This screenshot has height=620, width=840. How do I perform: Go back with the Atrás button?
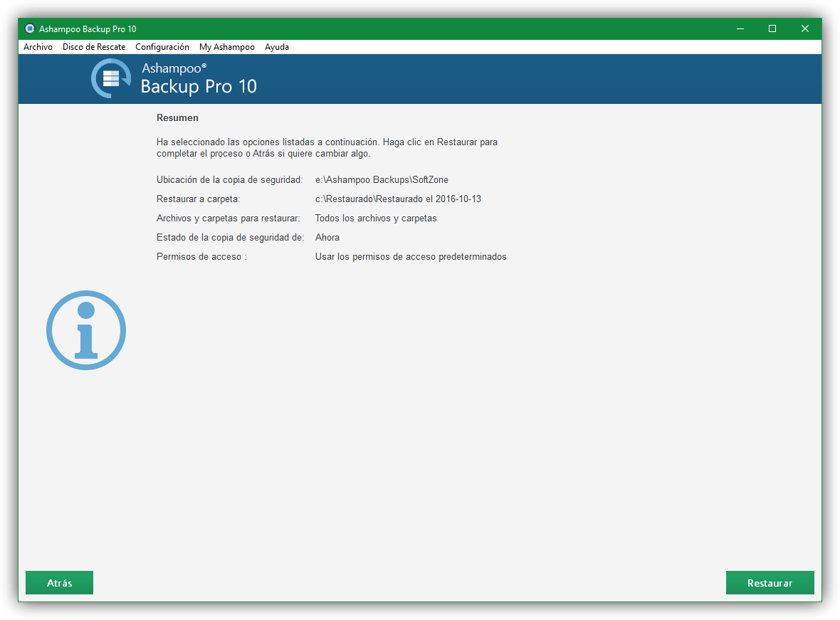coord(60,582)
